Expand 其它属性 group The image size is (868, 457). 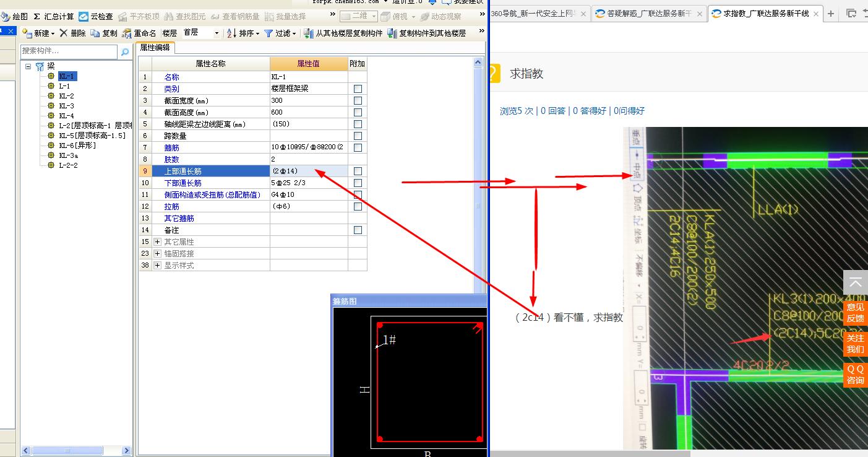coord(157,242)
